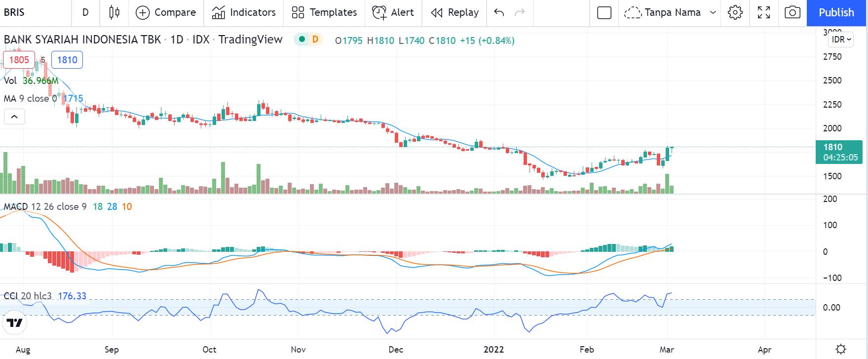Click the Tanpa Nama cloud layout name

click(663, 12)
